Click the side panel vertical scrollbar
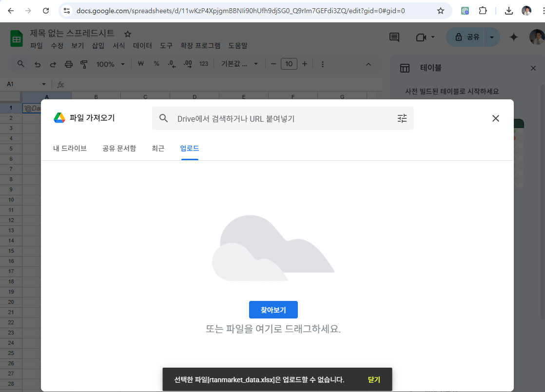 pos(543,202)
